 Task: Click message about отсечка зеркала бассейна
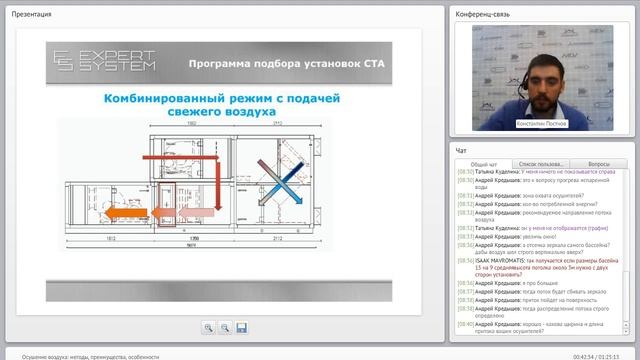[x=534, y=249]
